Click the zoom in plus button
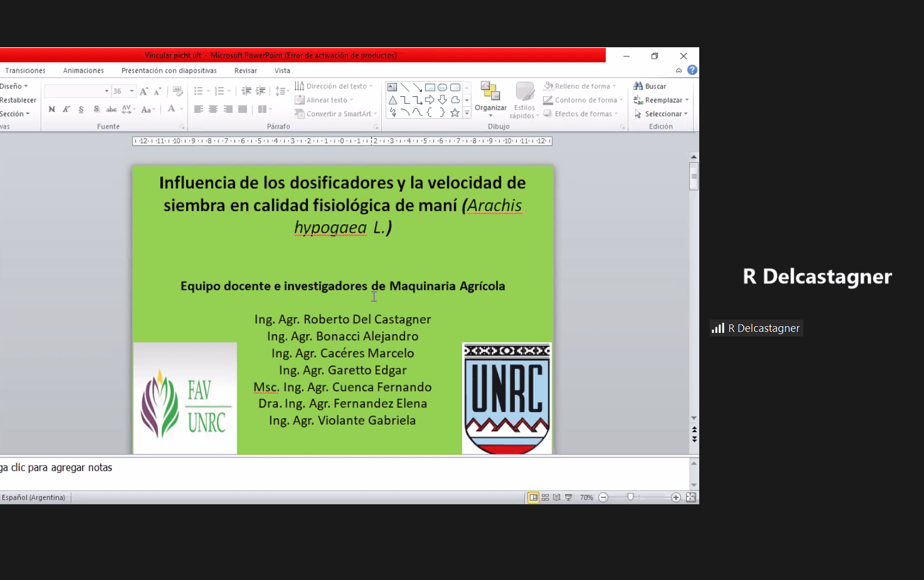This screenshot has width=924, height=580. 675,497
